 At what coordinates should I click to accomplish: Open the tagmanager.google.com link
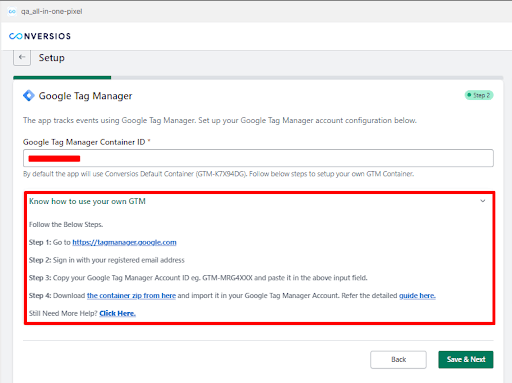click(124, 242)
